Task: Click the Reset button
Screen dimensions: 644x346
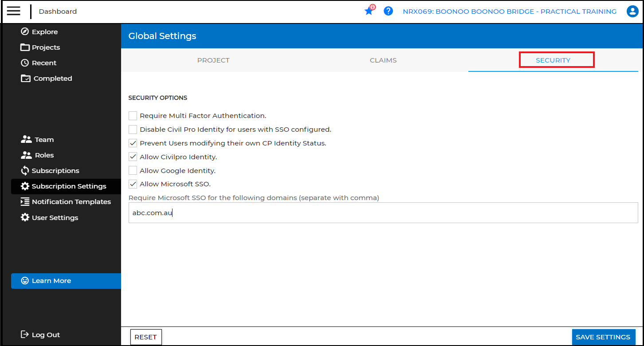Action: (x=146, y=337)
